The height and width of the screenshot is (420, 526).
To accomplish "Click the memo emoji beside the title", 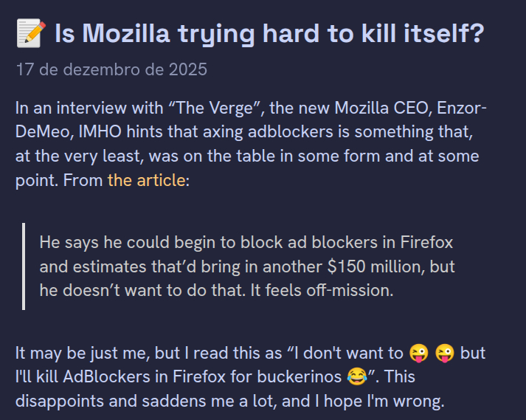I will tap(31, 35).
